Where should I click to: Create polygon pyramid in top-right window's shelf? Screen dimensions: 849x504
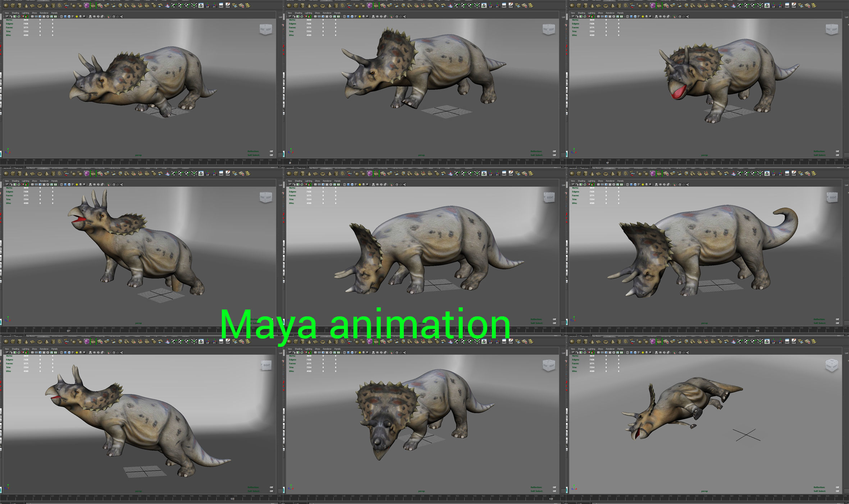[x=612, y=5]
